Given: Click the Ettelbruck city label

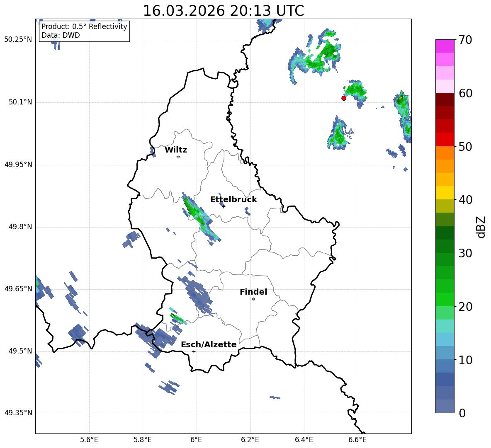Looking at the screenshot, I should (x=233, y=199).
